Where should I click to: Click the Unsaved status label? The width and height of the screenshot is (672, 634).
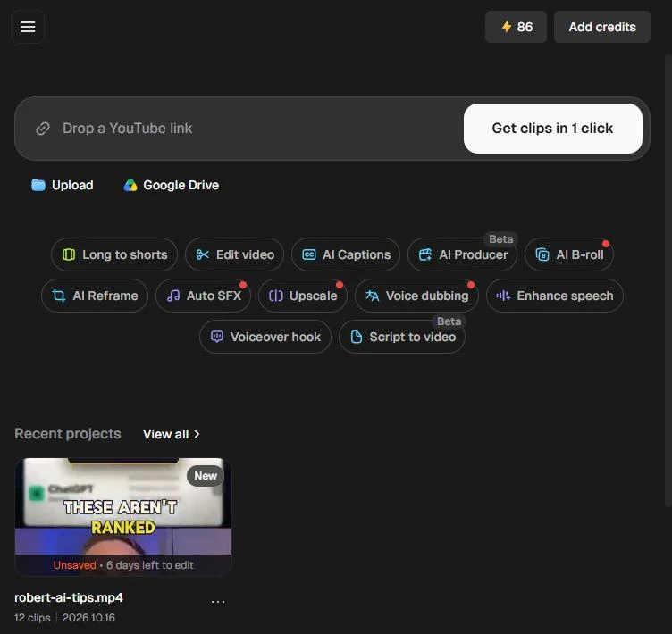point(74,565)
